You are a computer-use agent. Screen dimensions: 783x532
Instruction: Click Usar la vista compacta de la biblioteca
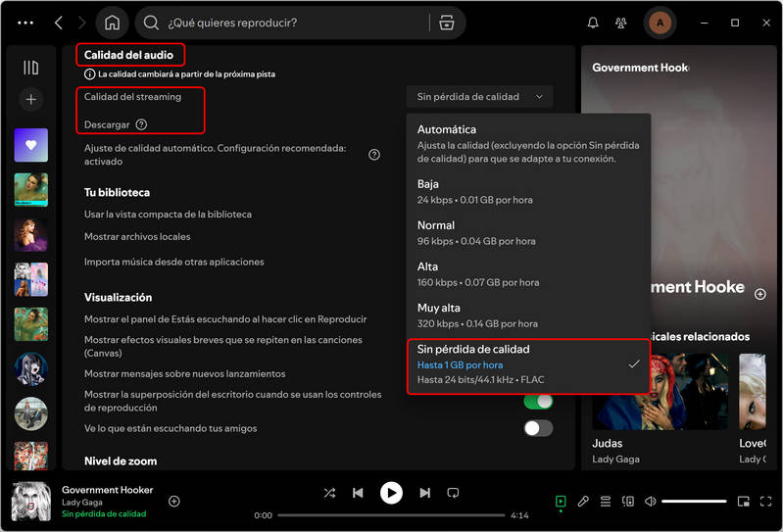(168, 215)
